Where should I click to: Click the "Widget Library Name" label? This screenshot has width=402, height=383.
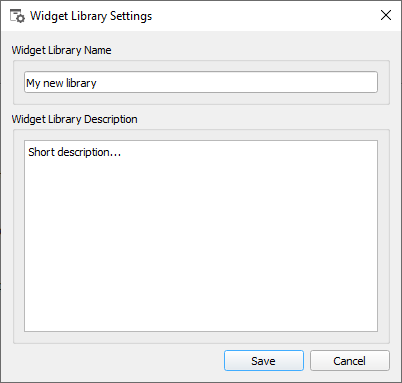61,50
